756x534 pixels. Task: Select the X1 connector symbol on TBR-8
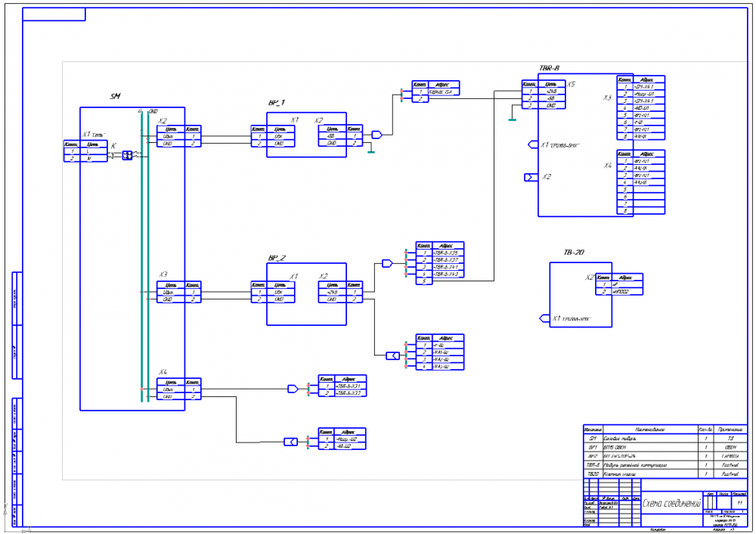pyautogui.click(x=532, y=144)
